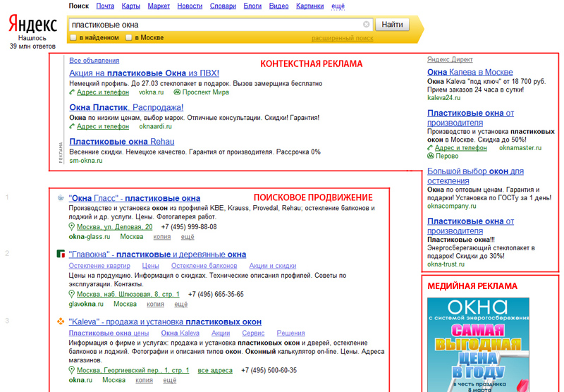This screenshot has height=392, width=564.
Task: Open result 'Главокна - пластиковые и деревянные окна'
Action: [x=157, y=255]
